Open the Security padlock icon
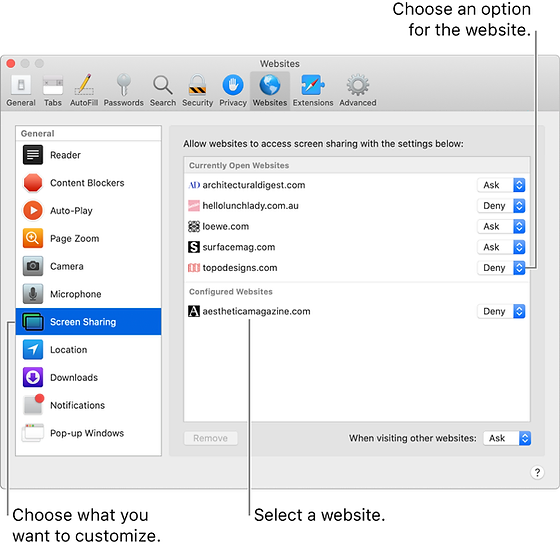 tap(198, 85)
